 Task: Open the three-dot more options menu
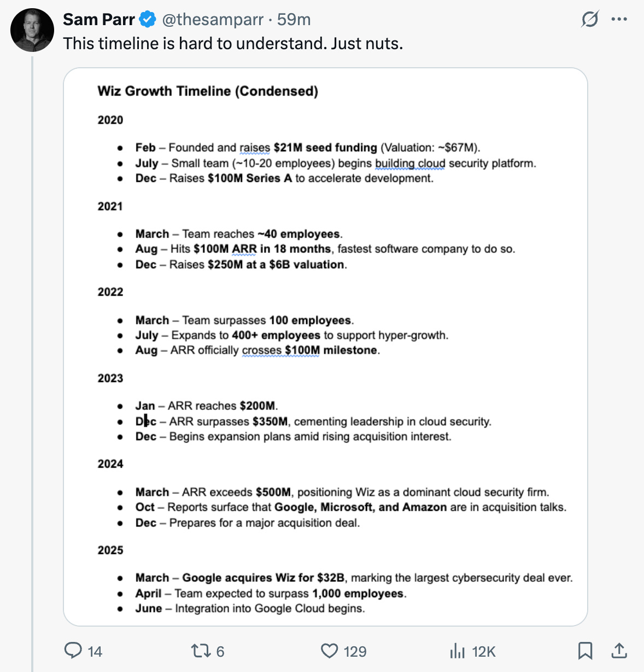(x=619, y=20)
